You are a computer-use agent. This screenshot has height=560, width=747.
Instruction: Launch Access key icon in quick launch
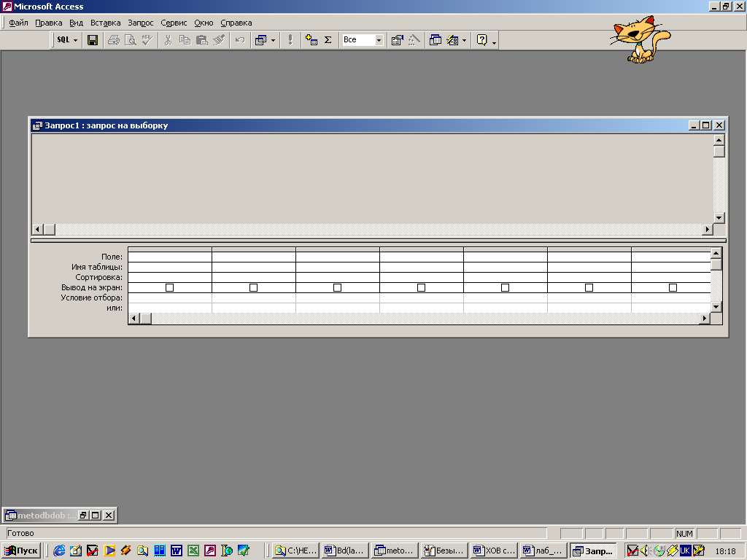(x=210, y=551)
